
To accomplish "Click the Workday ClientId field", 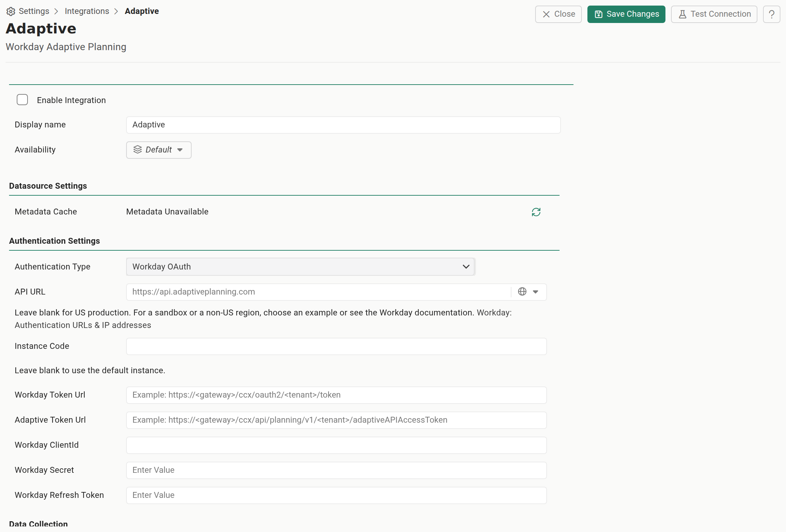I will point(336,445).
